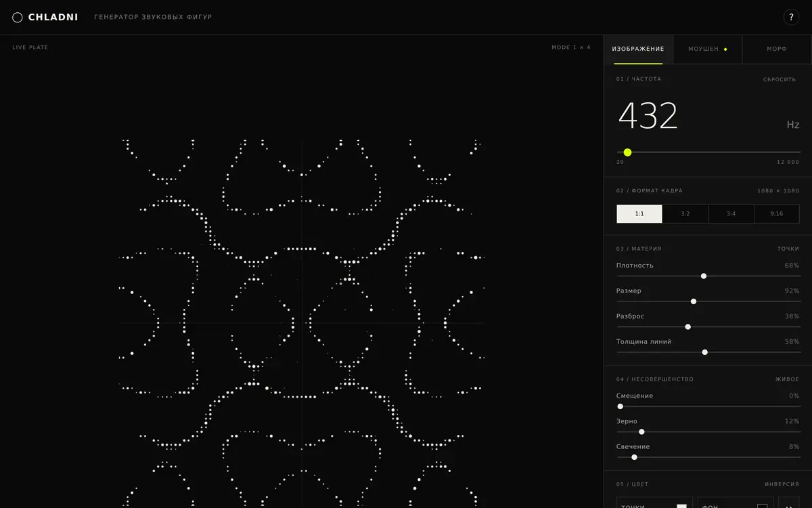Viewport: 812px width, 508px height.
Task: Click the 0% offset value
Action: point(794,396)
